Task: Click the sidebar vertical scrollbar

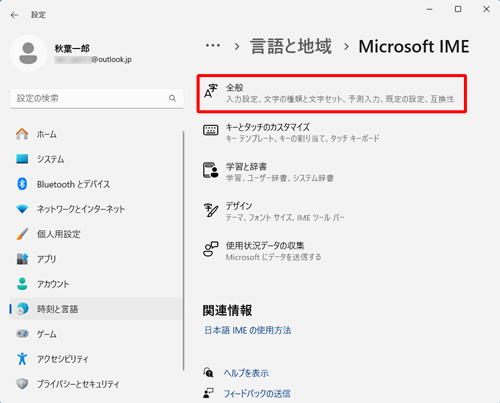Action: [183, 250]
